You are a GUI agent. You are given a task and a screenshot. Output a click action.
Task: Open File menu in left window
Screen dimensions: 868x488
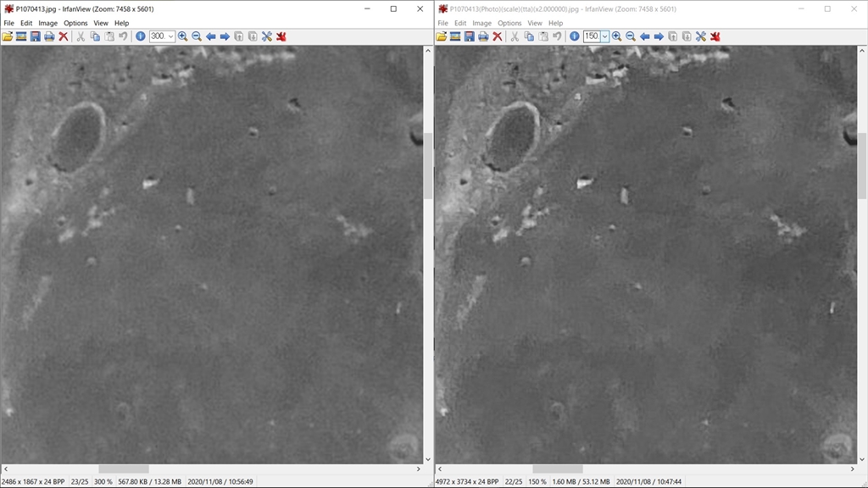click(8, 23)
